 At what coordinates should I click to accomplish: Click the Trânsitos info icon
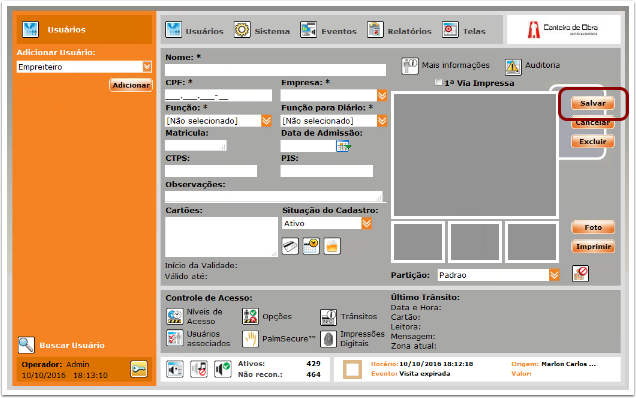[328, 317]
